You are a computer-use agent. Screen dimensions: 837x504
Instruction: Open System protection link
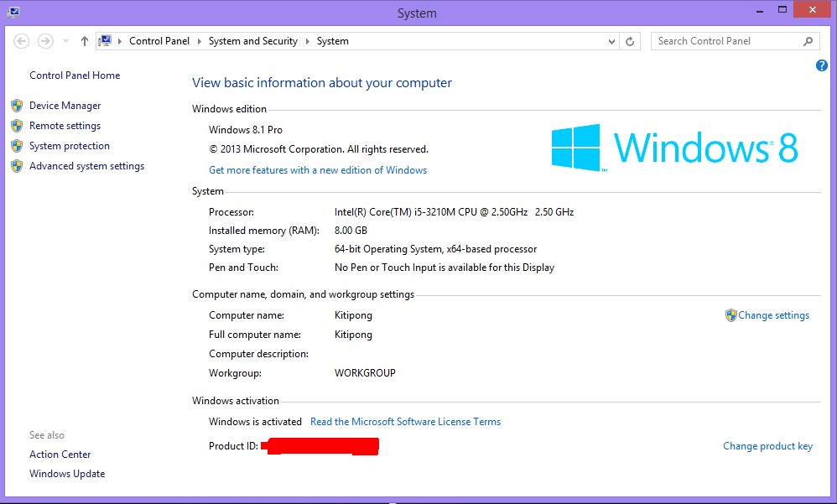coord(70,146)
